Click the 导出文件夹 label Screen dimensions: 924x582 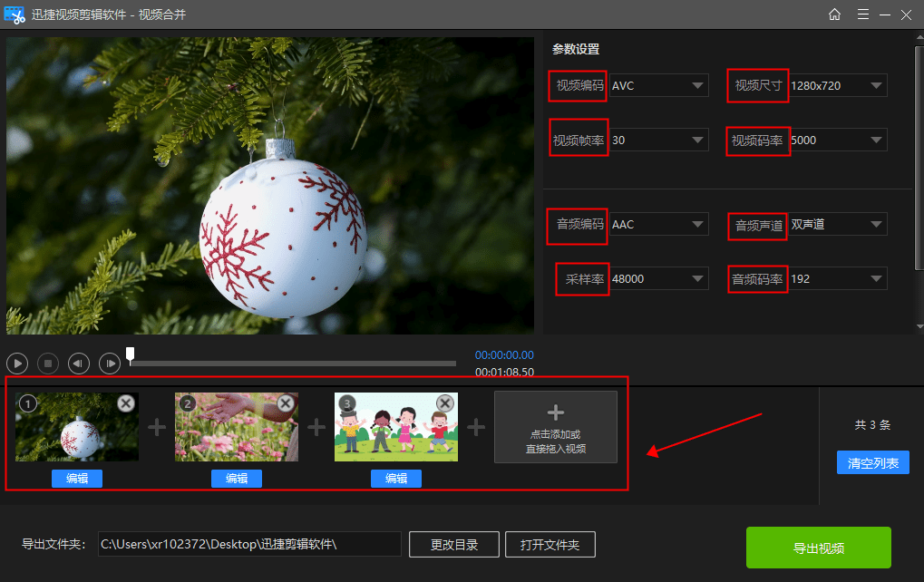pos(53,544)
